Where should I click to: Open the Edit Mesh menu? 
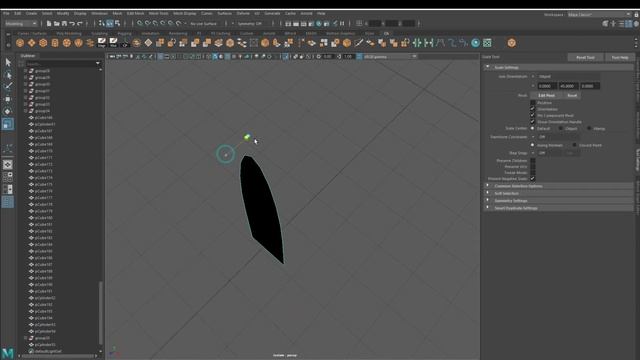click(136, 13)
